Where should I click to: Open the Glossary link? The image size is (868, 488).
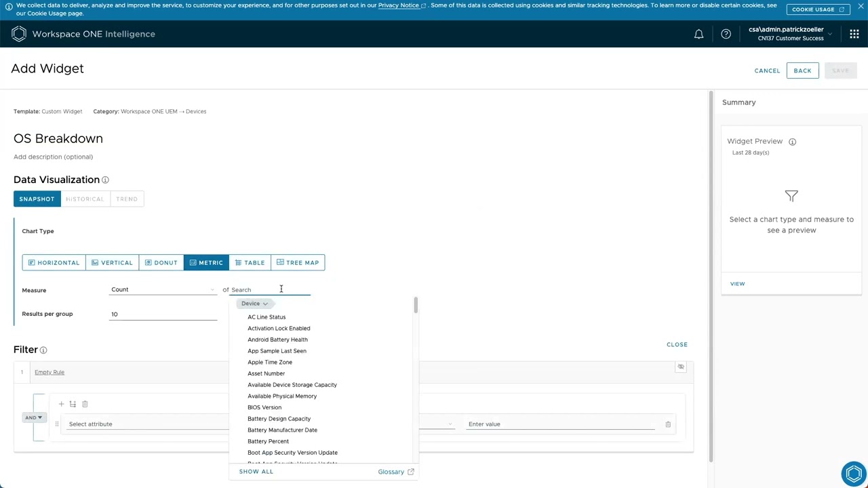pos(396,472)
